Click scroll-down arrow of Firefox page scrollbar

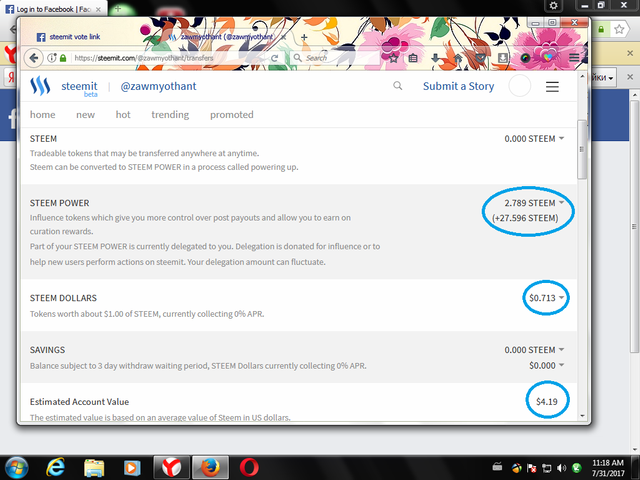click(x=582, y=416)
